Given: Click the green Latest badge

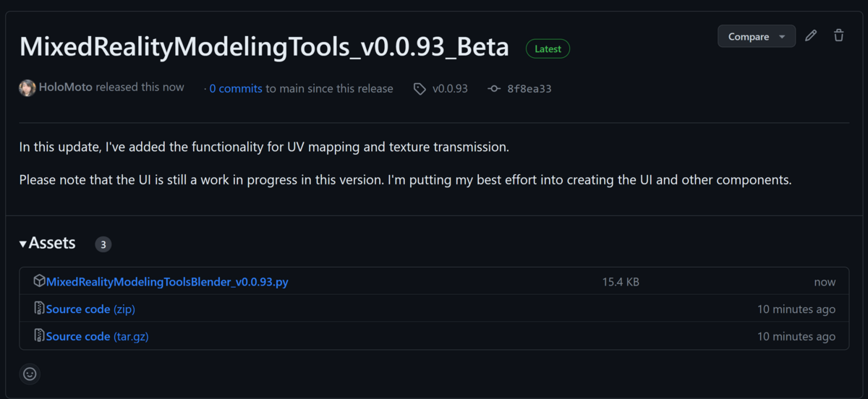Looking at the screenshot, I should click(x=548, y=49).
